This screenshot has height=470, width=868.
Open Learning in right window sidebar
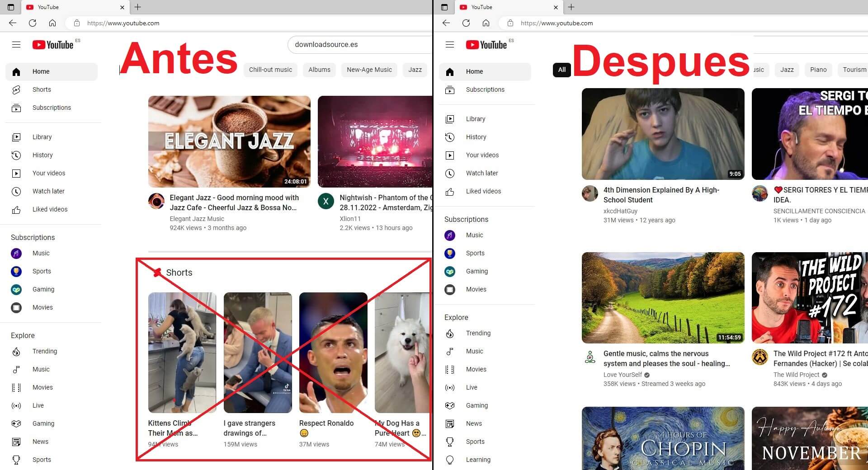coord(485,460)
